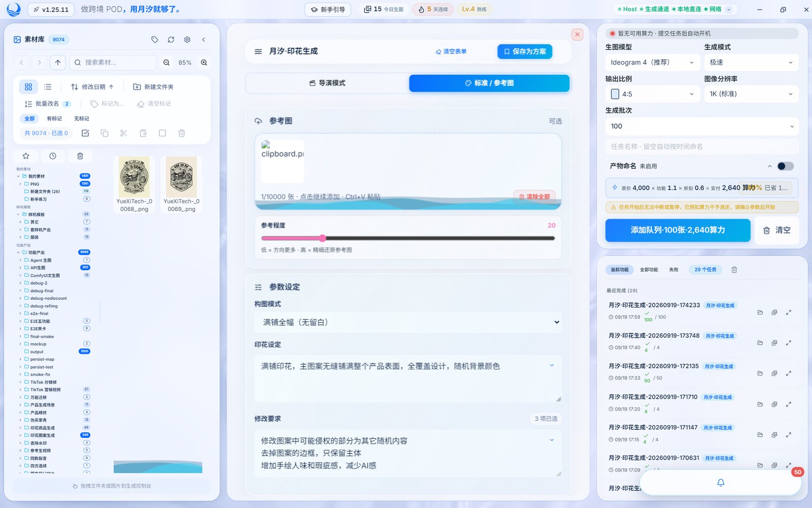Expand the task 月汐·印花生成-20260919-173748 details
812x508 pixels.
click(x=789, y=343)
